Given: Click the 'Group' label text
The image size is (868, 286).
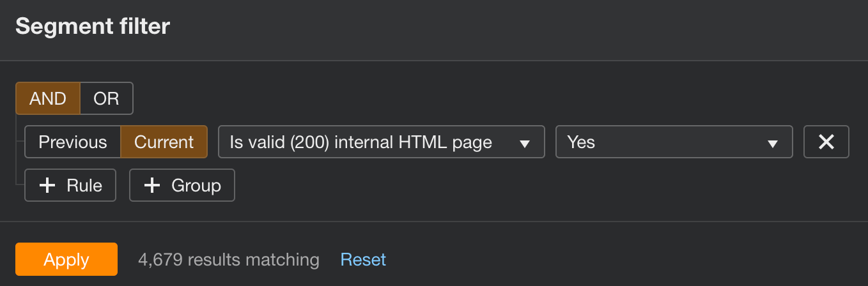Looking at the screenshot, I should pyautogui.click(x=196, y=186).
